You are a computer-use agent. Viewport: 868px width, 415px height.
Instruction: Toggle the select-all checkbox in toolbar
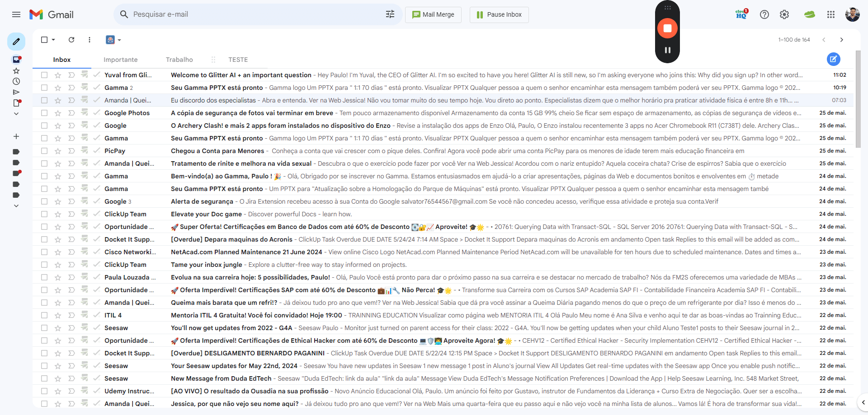pos(44,40)
